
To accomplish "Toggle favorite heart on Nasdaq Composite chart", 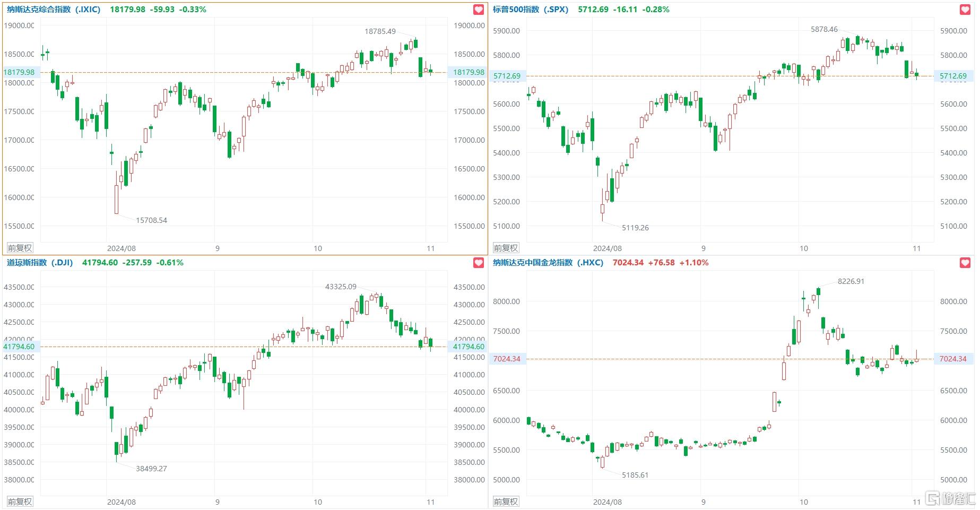I will (479, 10).
